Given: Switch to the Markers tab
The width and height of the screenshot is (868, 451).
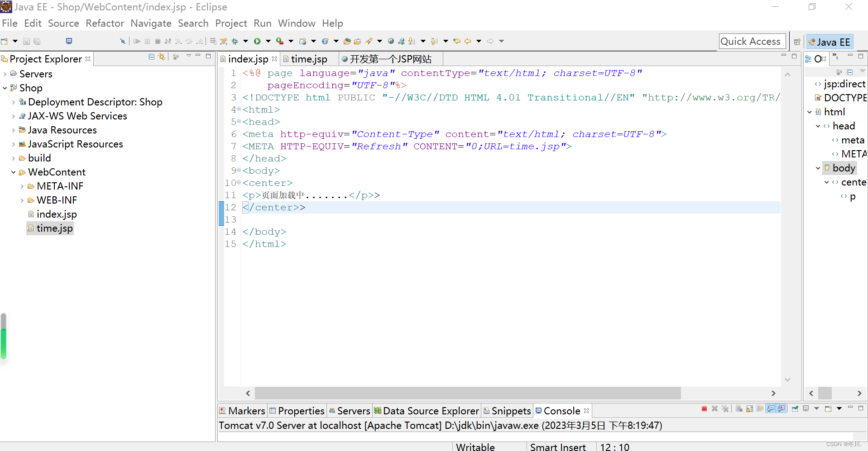Looking at the screenshot, I should [x=242, y=411].
